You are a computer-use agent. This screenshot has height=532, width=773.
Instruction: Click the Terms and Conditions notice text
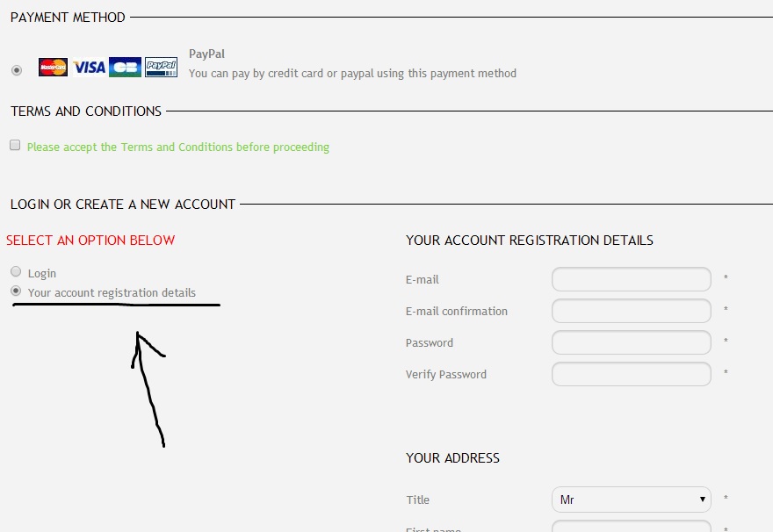tap(178, 147)
